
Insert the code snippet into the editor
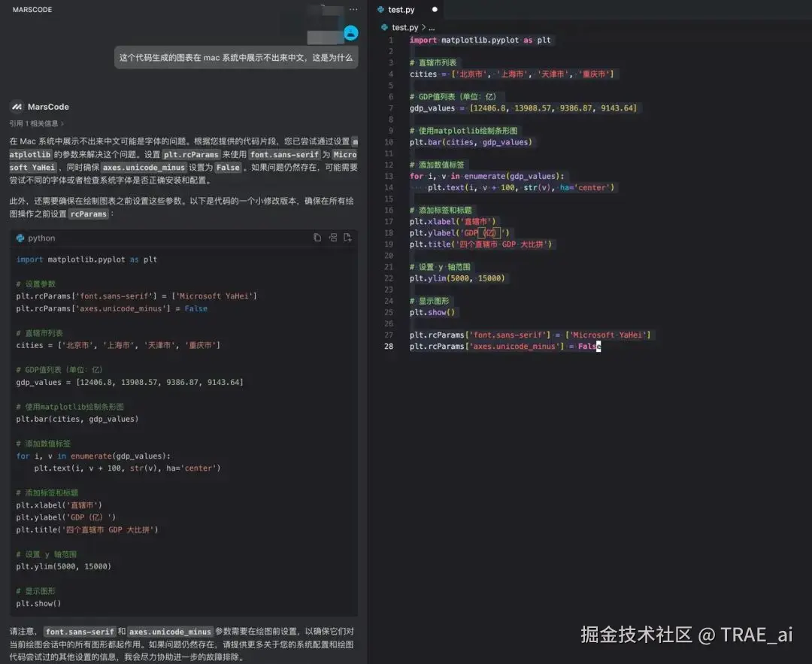[x=333, y=238]
